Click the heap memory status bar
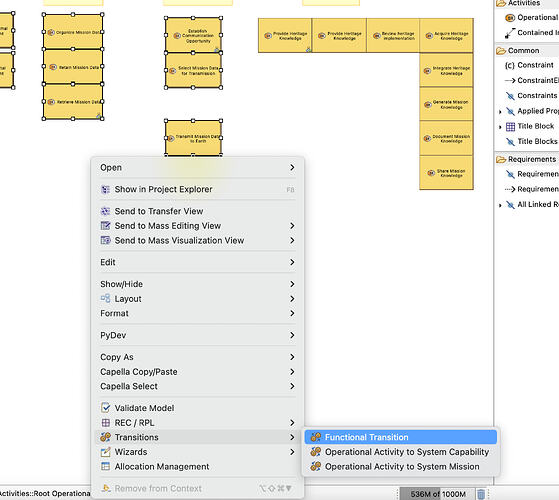The image size is (559, 500). [437, 494]
